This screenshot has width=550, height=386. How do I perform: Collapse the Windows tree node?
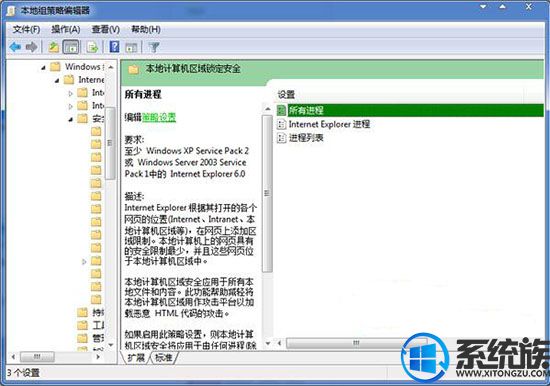43,67
